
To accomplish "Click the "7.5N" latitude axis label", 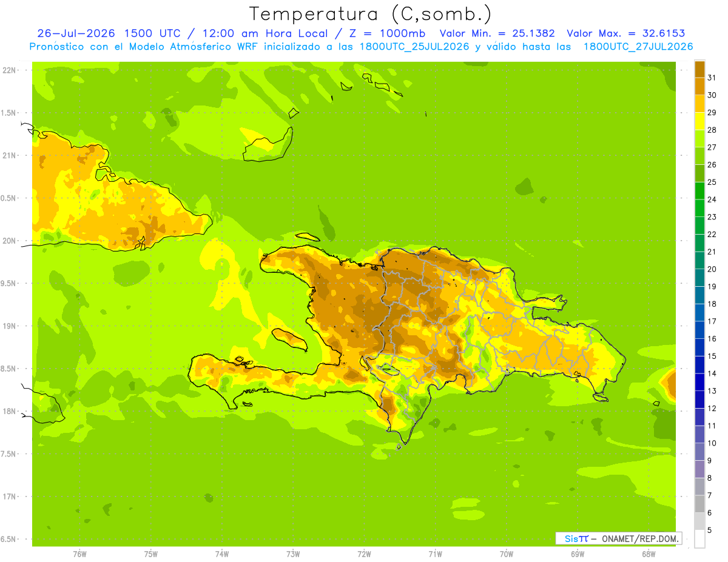I will pyautogui.click(x=8, y=453).
